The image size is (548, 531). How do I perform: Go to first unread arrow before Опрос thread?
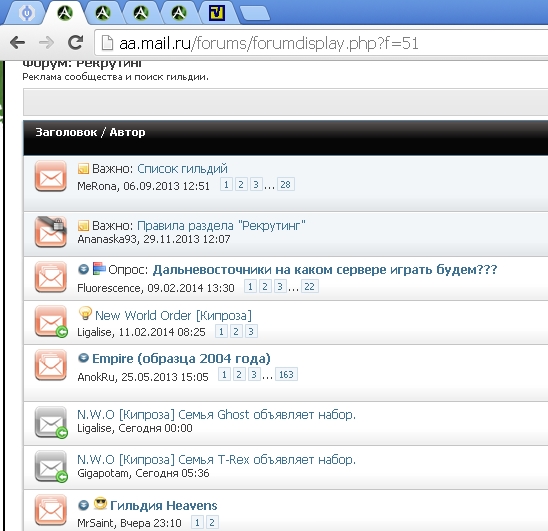point(83,269)
